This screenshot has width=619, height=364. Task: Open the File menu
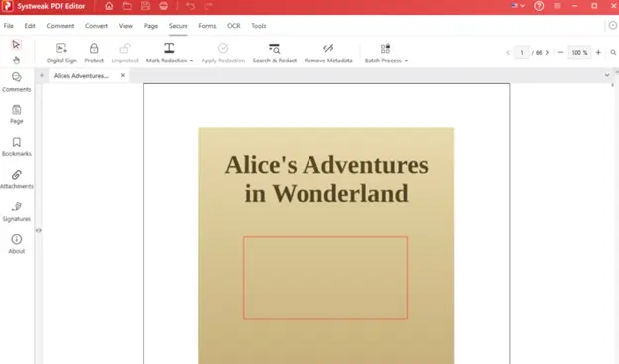pos(8,26)
